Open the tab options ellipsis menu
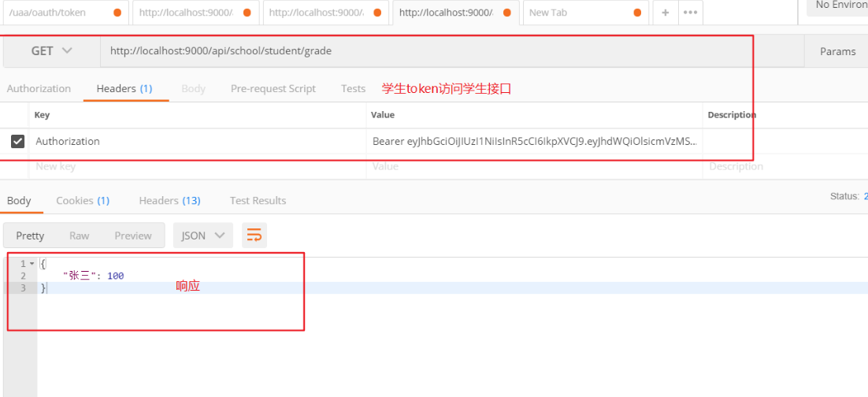The image size is (868, 397). tap(690, 13)
